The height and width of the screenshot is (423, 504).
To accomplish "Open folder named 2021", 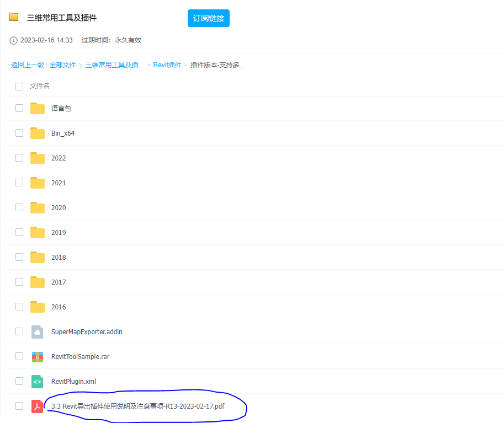I will (x=59, y=183).
